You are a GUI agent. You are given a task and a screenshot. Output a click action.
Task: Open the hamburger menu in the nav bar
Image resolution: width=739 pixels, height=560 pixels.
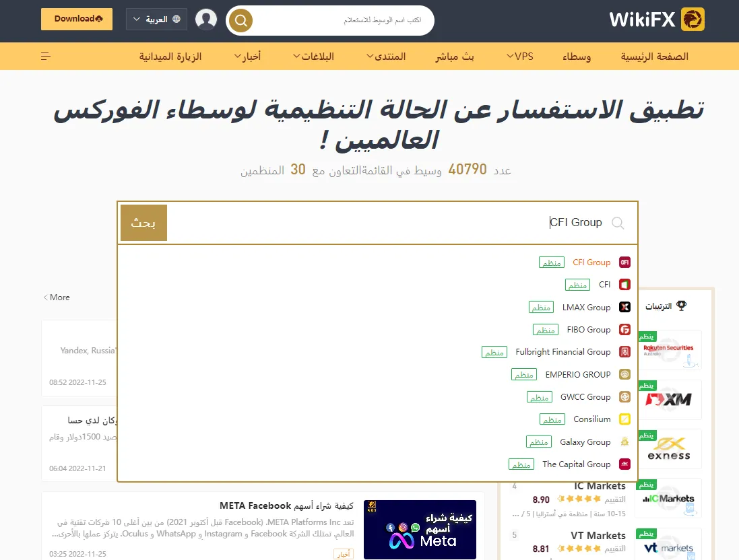coord(46,57)
